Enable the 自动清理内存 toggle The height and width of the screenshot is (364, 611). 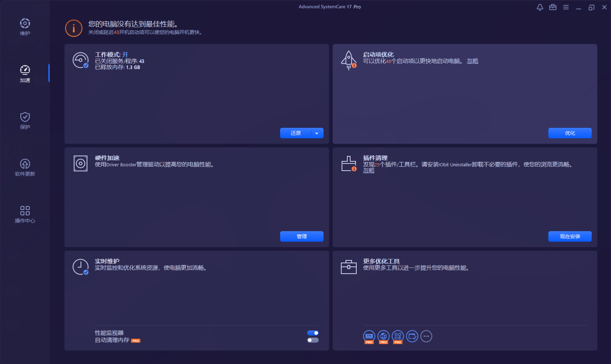(x=313, y=340)
